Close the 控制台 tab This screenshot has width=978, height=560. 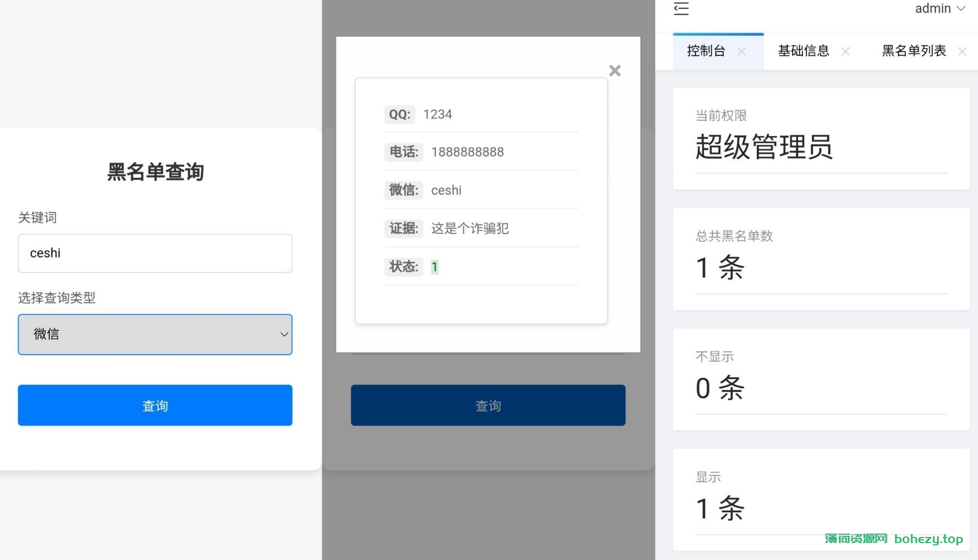[x=742, y=52]
